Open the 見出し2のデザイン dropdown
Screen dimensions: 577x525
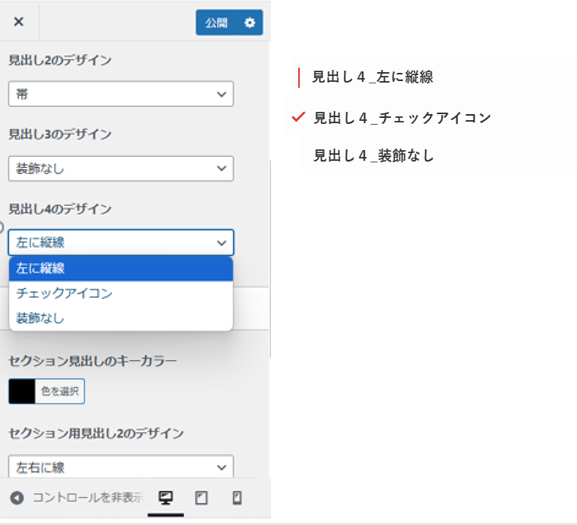pyautogui.click(x=121, y=94)
